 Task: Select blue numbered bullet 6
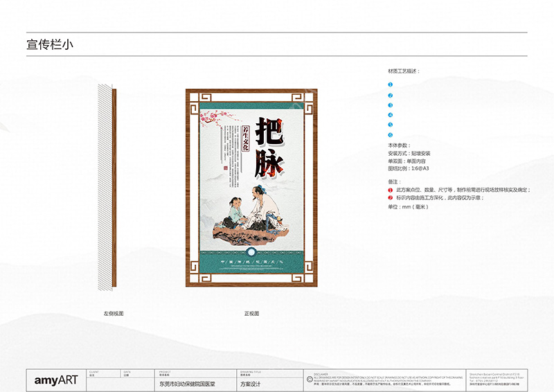pos(391,135)
